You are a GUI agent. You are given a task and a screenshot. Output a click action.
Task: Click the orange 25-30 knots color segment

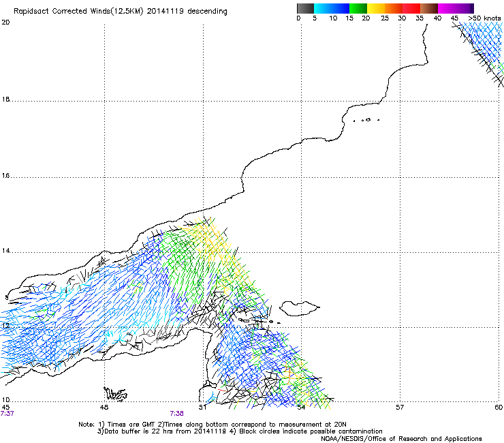click(394, 8)
